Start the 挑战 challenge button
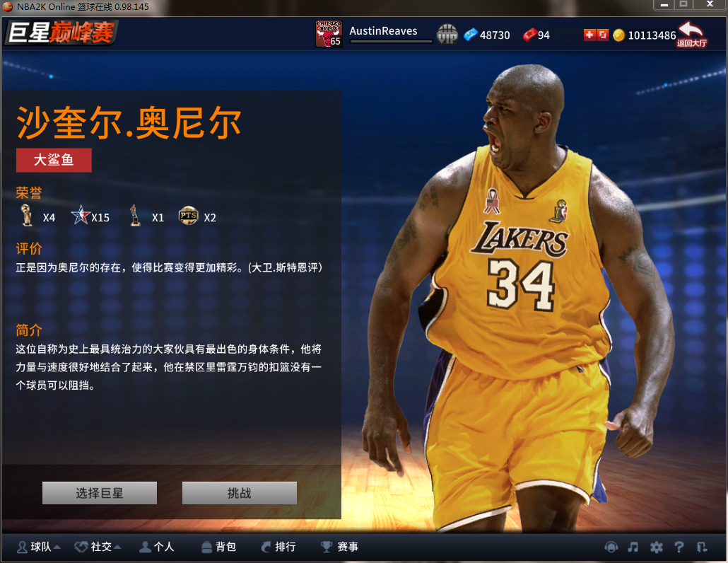 point(239,493)
